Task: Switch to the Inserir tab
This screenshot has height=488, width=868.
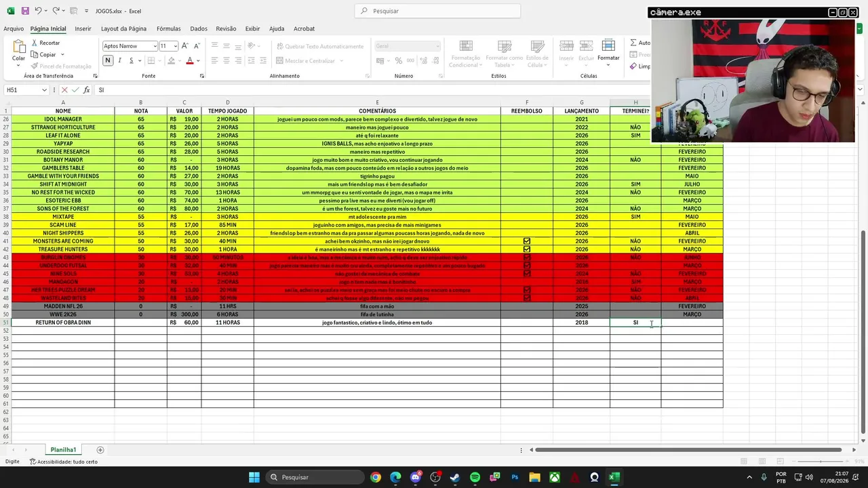Action: coord(83,28)
